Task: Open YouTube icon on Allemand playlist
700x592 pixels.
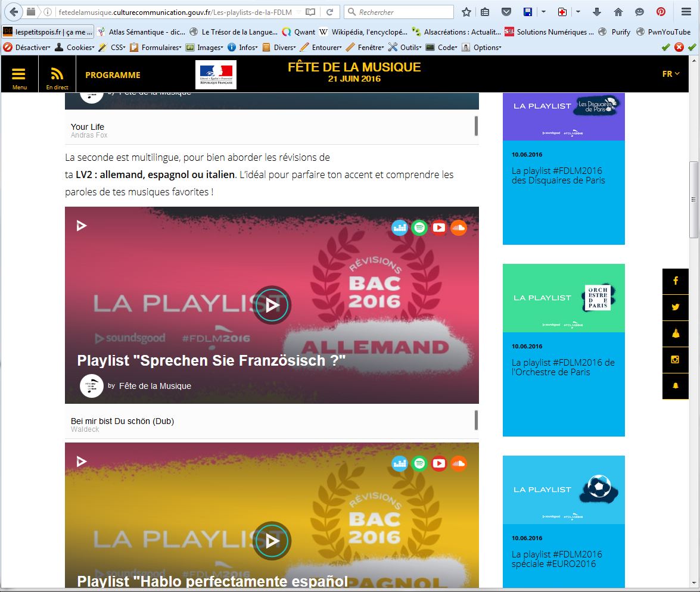Action: 439,228
